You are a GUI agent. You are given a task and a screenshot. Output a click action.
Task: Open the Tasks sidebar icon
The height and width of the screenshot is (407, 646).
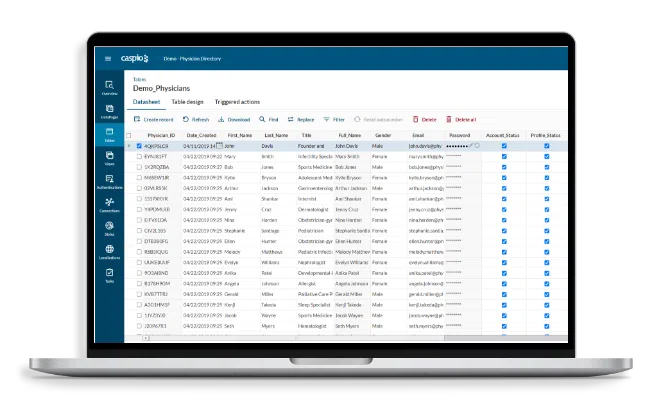pyautogui.click(x=108, y=274)
